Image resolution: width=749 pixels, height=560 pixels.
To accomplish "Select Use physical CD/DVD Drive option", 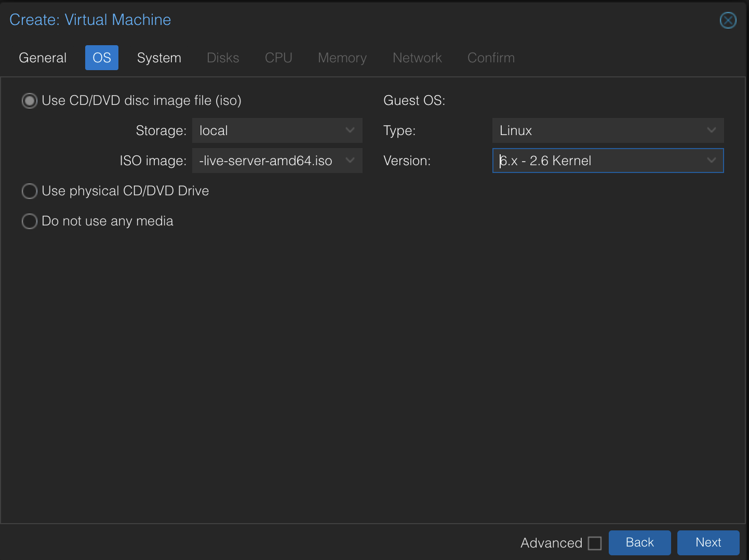I will pos(30,191).
